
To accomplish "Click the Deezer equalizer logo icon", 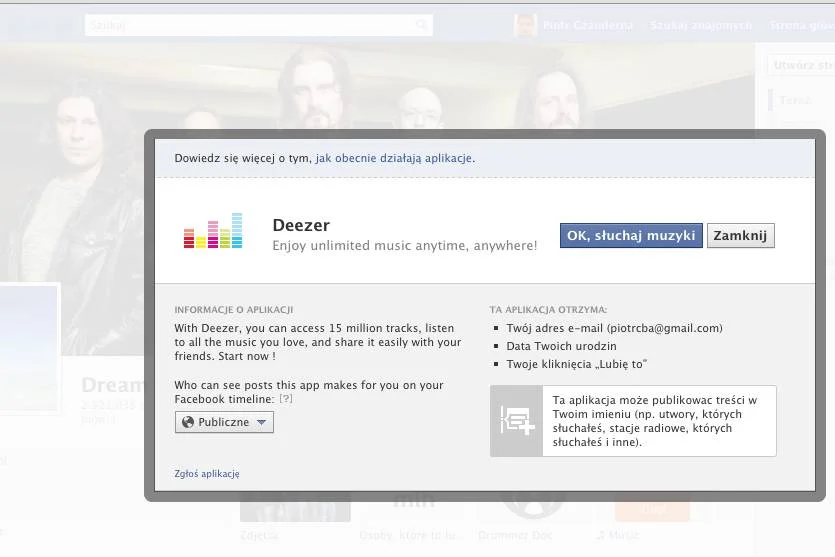I will [x=213, y=231].
